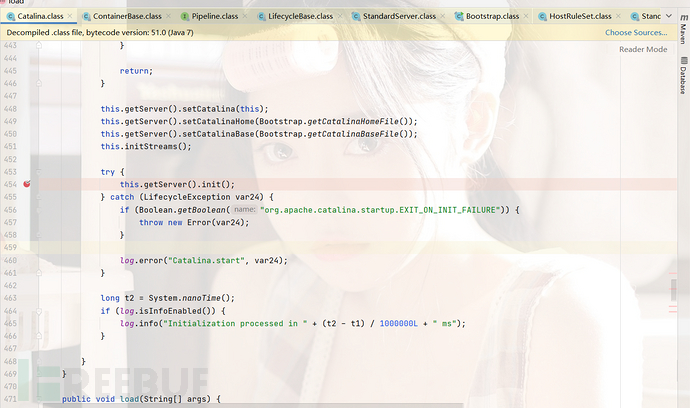Click the '1000000L' numeric literal

pyautogui.click(x=398, y=323)
